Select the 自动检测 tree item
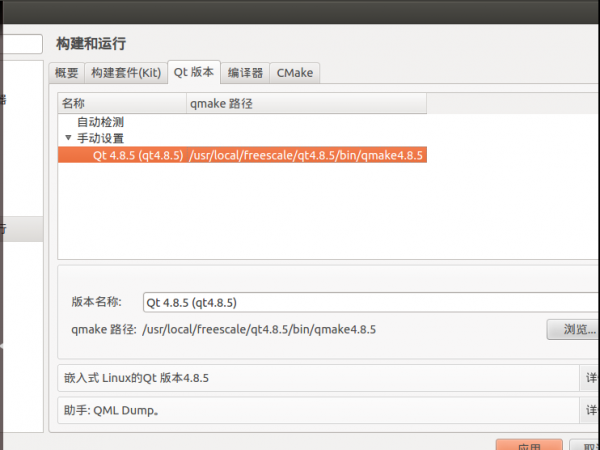Image resolution: width=600 pixels, height=450 pixels. pos(100,122)
